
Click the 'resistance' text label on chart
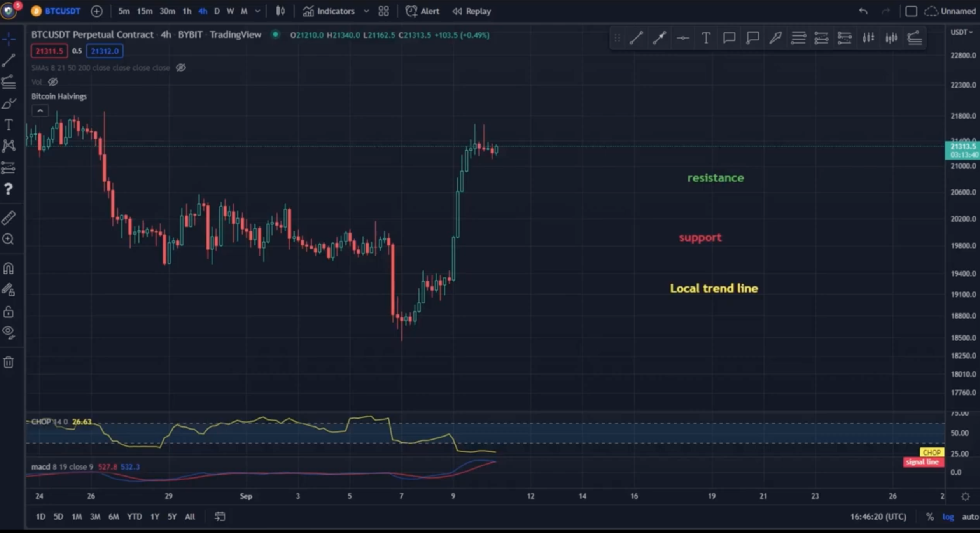[716, 178]
